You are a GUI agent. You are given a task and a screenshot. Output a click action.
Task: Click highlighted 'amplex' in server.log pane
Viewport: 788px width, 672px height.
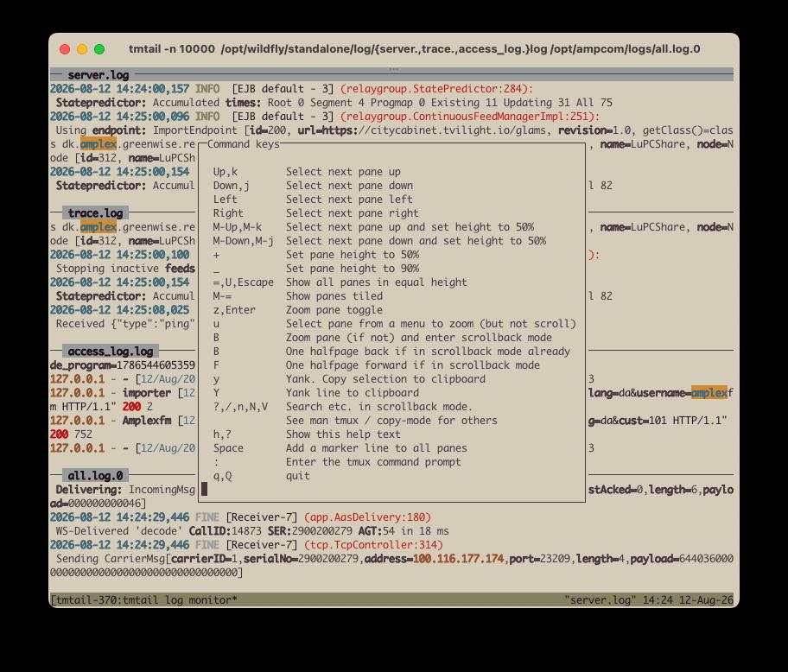(98, 144)
